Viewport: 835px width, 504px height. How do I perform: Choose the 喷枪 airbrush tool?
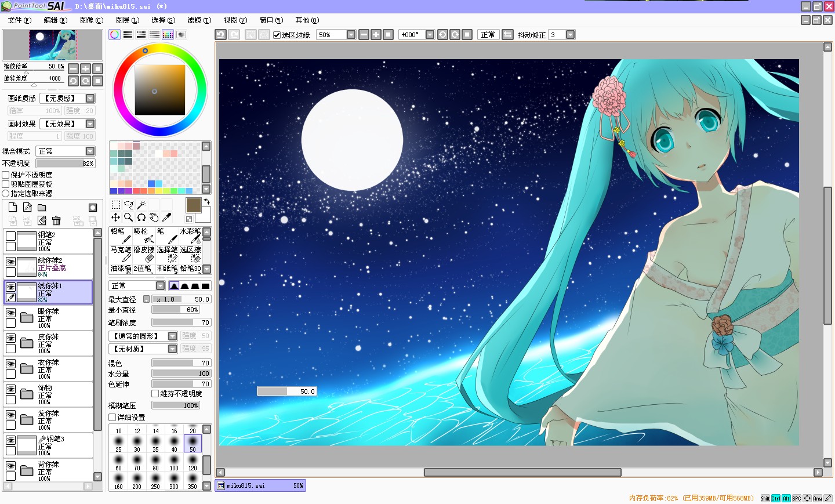[144, 235]
